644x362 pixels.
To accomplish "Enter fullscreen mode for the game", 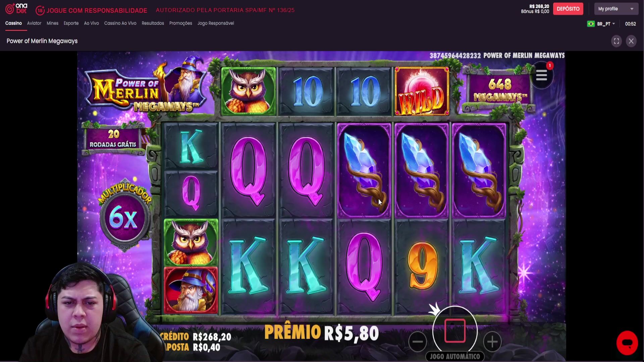I will point(616,41).
